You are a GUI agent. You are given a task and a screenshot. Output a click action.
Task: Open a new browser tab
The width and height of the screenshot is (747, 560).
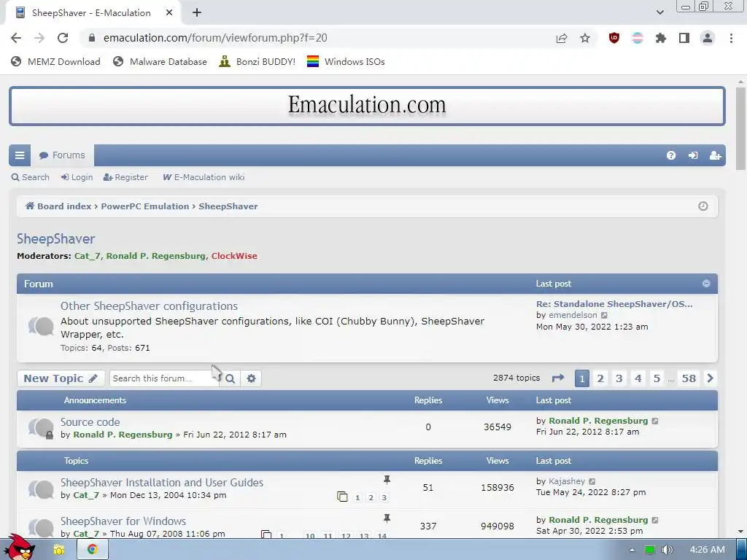click(x=197, y=13)
